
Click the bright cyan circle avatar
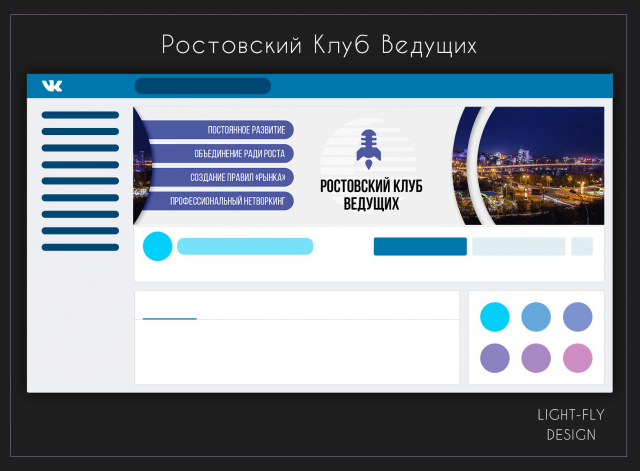point(495,317)
